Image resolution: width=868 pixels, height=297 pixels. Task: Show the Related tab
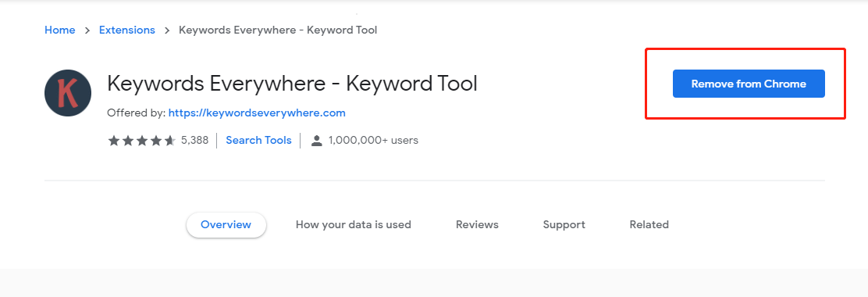click(649, 225)
